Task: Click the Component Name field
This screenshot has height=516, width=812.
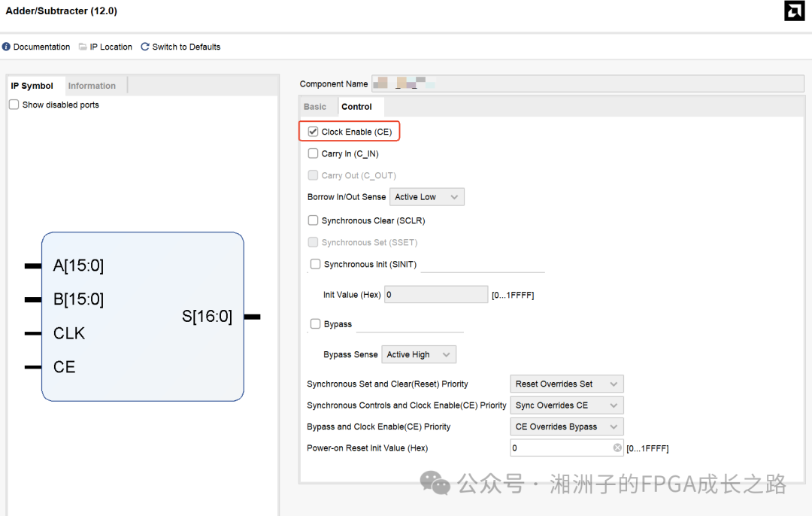Action: [588, 83]
